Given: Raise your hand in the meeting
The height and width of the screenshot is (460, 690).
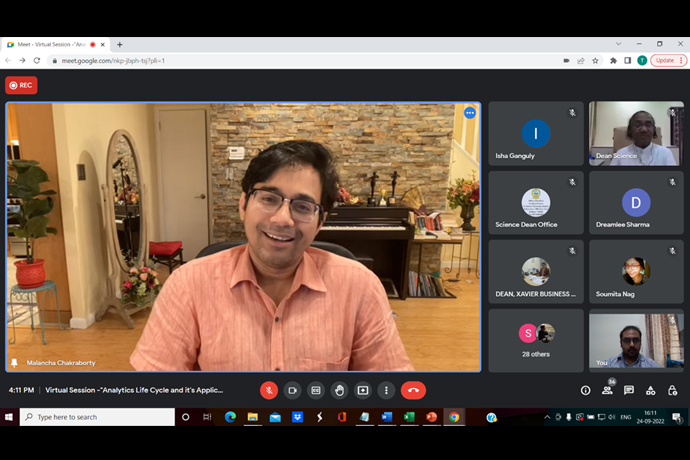Looking at the screenshot, I should [x=340, y=390].
